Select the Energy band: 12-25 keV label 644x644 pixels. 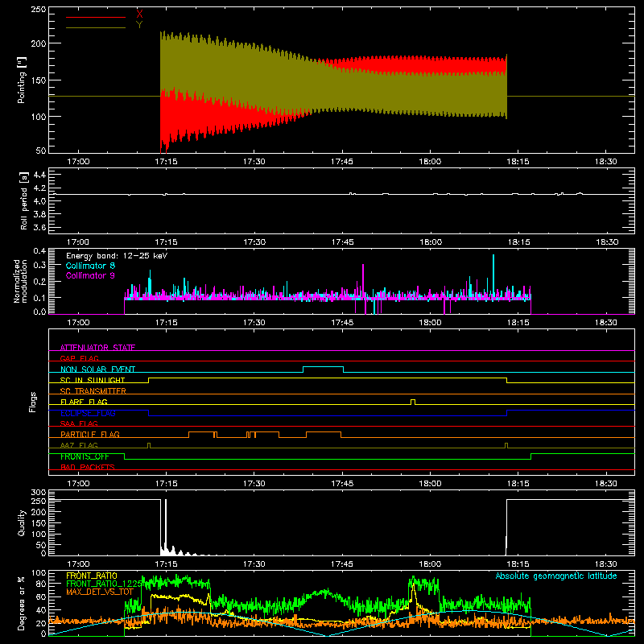[x=117, y=256]
